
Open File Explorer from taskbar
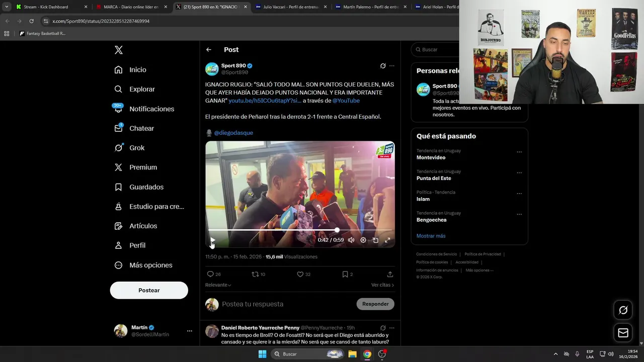pyautogui.click(x=353, y=354)
